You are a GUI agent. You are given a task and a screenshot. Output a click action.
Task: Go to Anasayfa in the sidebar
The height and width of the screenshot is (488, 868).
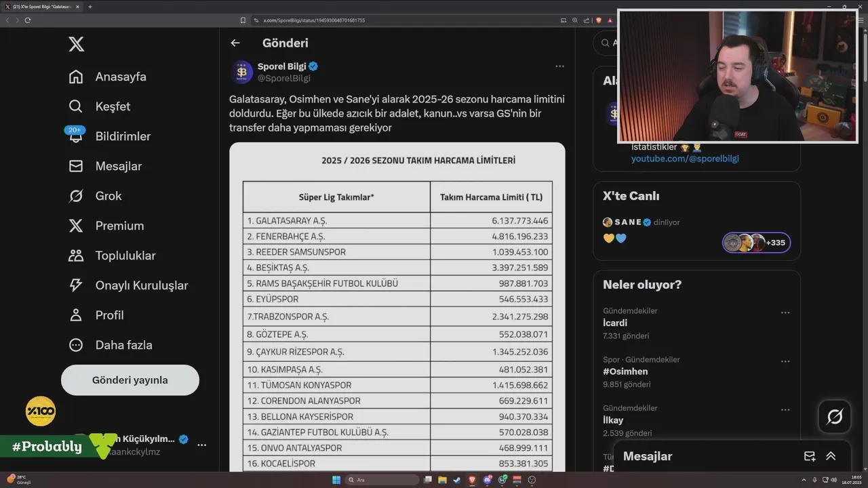[107, 77]
